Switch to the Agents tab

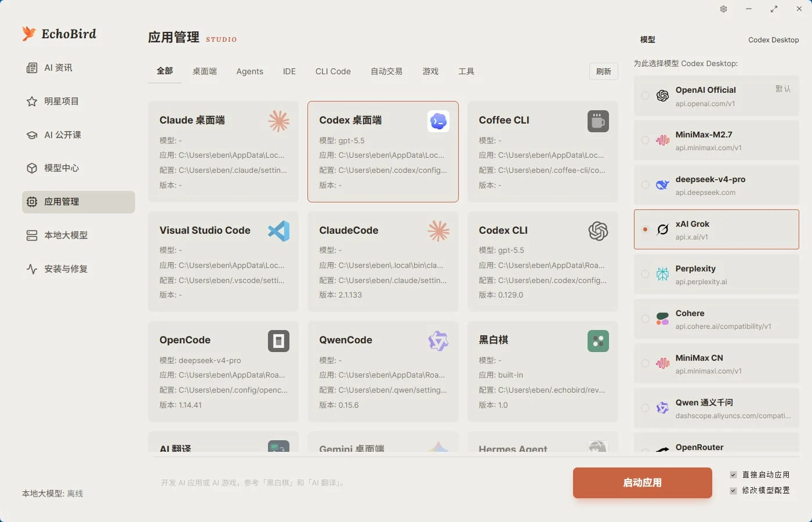pyautogui.click(x=250, y=71)
